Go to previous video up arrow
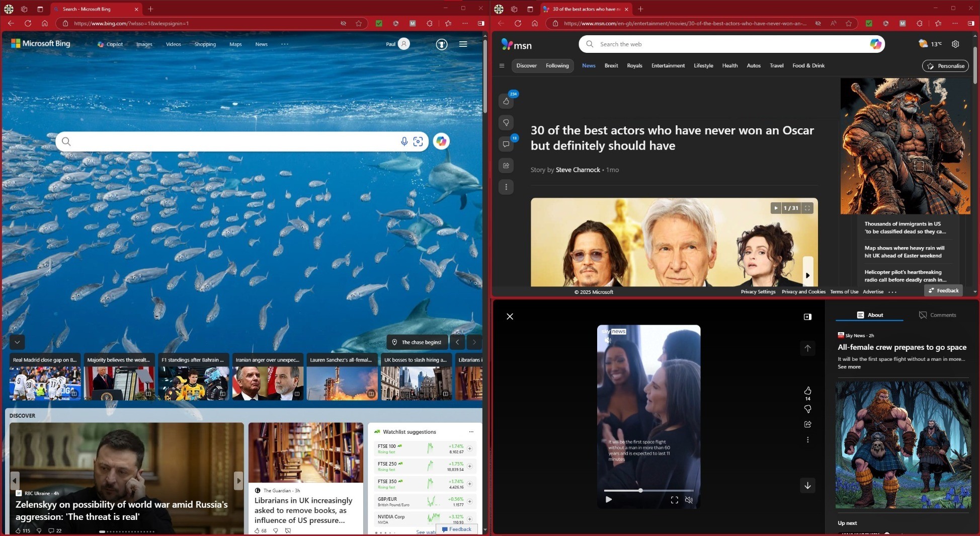Image resolution: width=980 pixels, height=536 pixels. tap(807, 348)
